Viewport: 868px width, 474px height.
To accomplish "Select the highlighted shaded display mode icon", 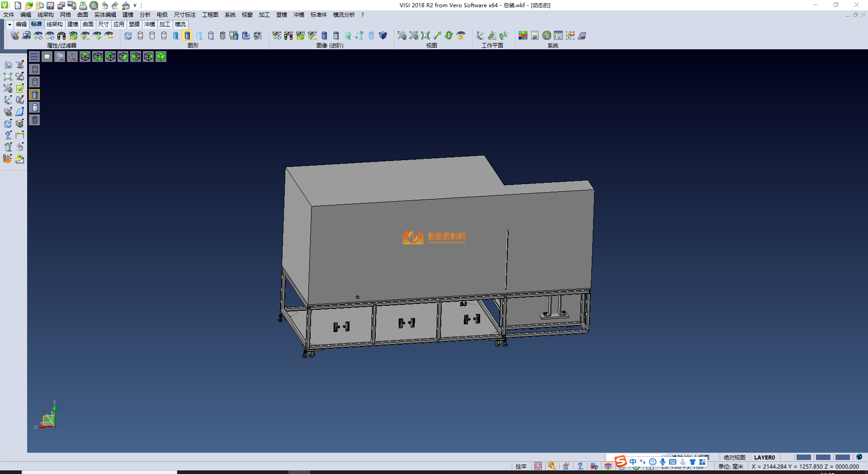I will click(187, 35).
